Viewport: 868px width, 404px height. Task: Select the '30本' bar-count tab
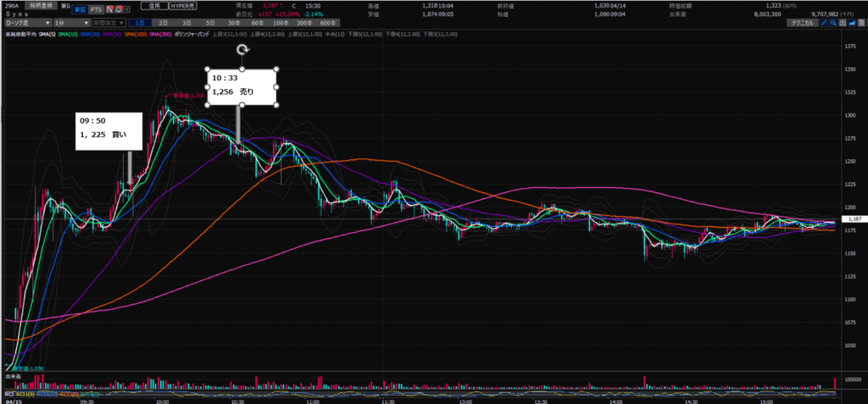[234, 23]
